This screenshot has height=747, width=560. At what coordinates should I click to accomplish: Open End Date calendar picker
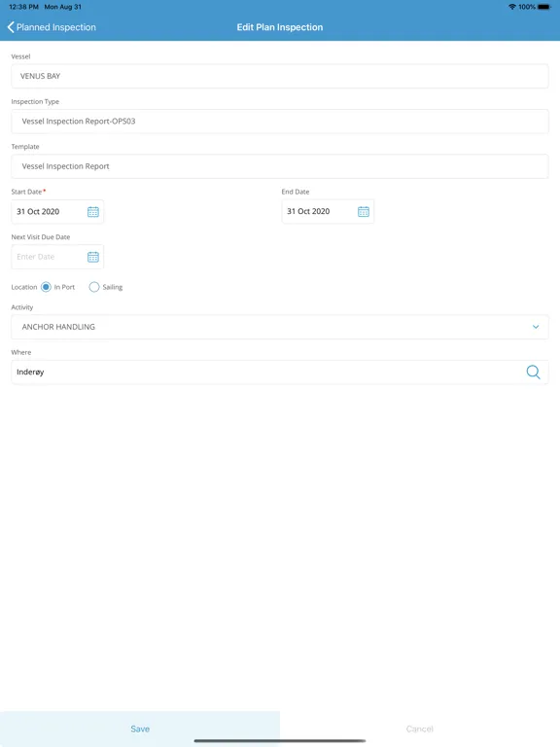(x=364, y=211)
